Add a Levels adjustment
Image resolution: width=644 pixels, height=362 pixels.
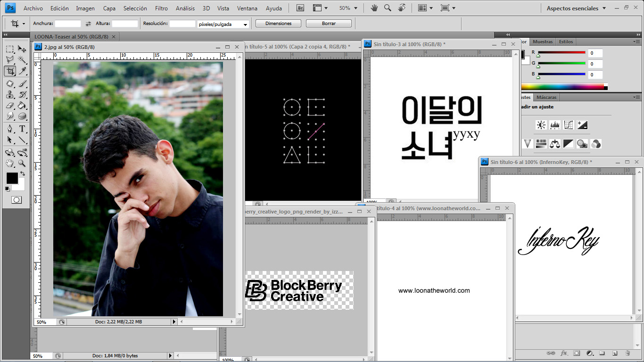(x=555, y=125)
